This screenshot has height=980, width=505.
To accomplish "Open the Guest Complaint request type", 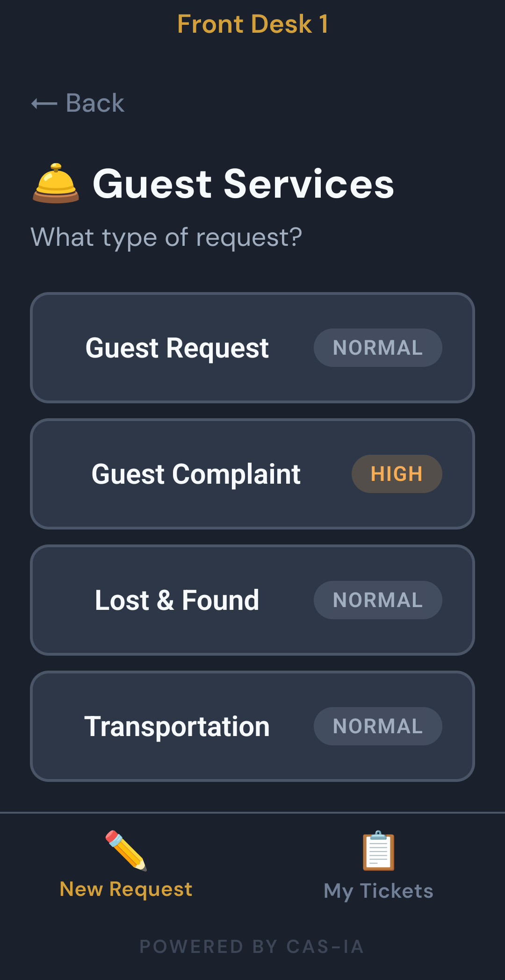I will [x=195, y=474].
